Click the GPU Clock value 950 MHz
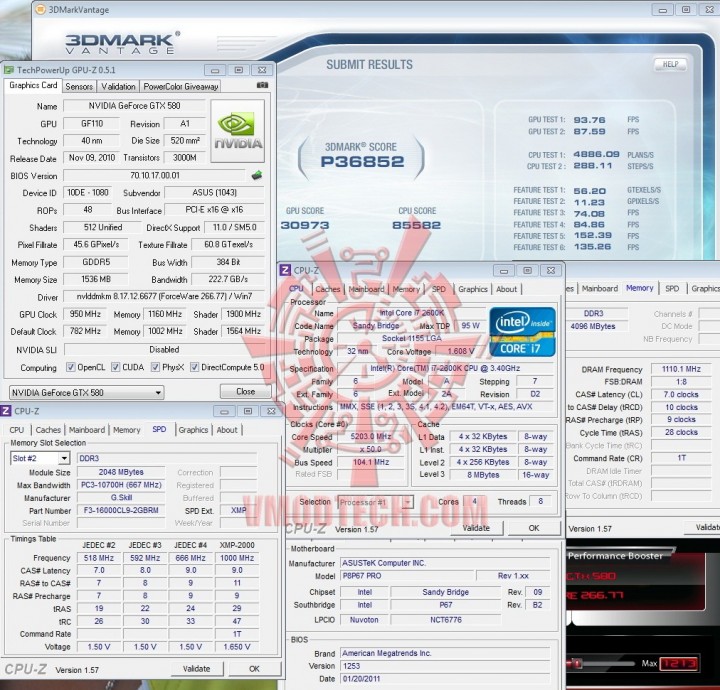This screenshot has height=690, width=720. pyautogui.click(x=85, y=314)
